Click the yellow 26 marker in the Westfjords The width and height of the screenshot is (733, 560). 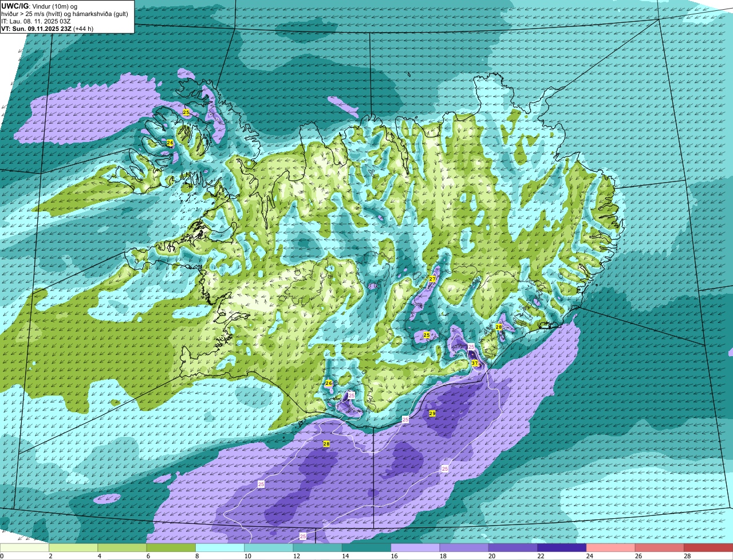170,143
